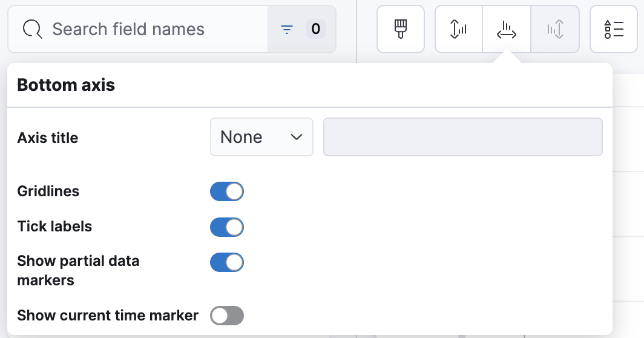Click the Show current time marker label
Screen dimensions: 644x338
[108, 316]
